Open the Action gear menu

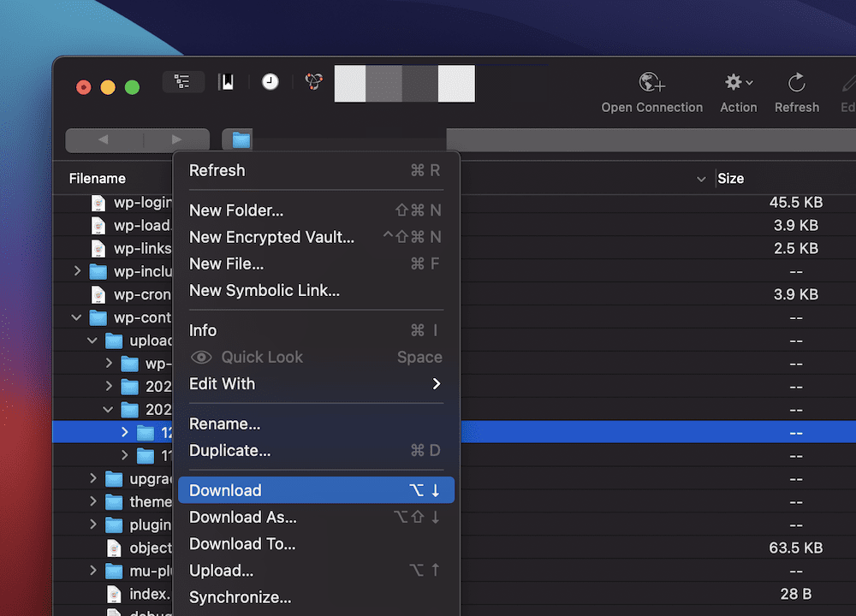(x=738, y=82)
